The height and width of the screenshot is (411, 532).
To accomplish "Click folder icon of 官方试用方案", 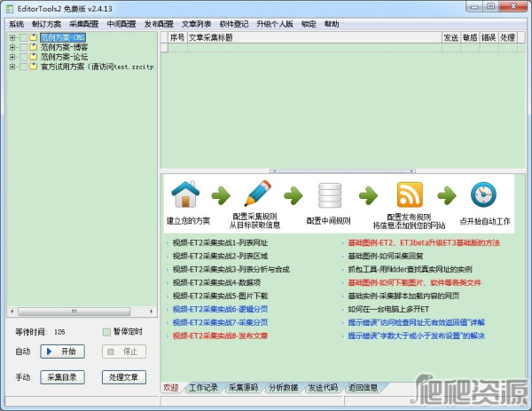I will [34, 67].
